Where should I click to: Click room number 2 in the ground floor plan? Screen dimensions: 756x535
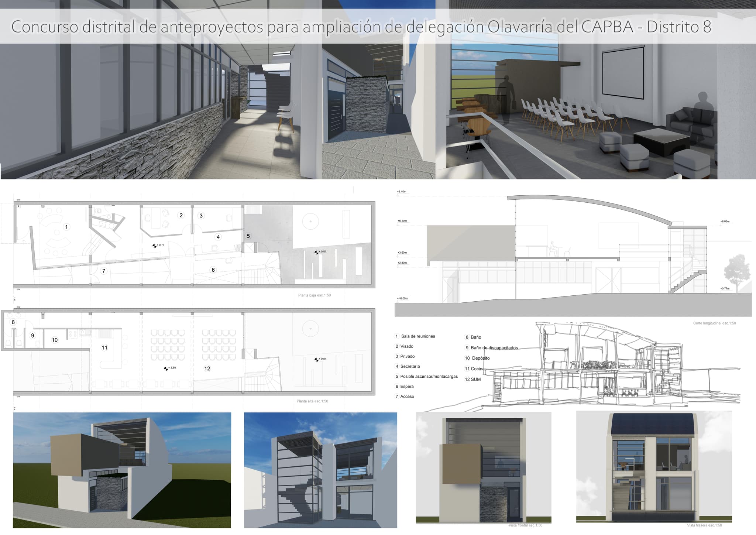(181, 215)
